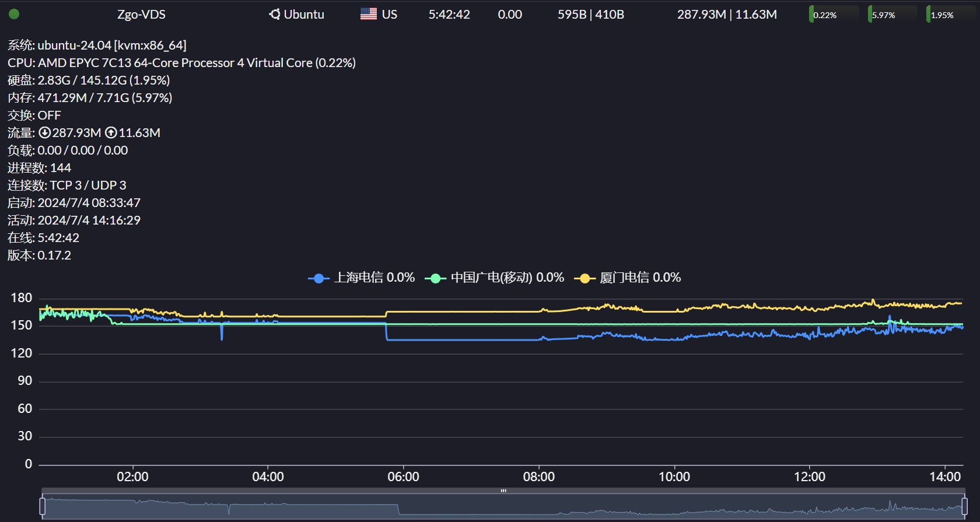Click the 在线: 5:42:42 line
980x522 pixels.
coord(43,238)
